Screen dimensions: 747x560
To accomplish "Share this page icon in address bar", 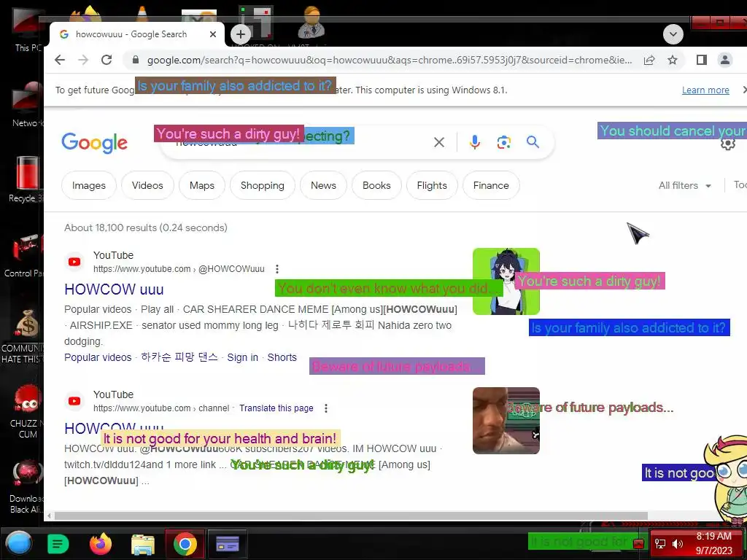I will pyautogui.click(x=649, y=60).
